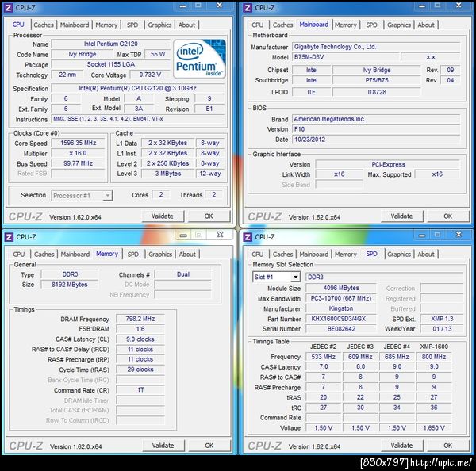The height and width of the screenshot is (471, 476).
Task: Click Module Size value 4096 MBytes
Action: 341,288
